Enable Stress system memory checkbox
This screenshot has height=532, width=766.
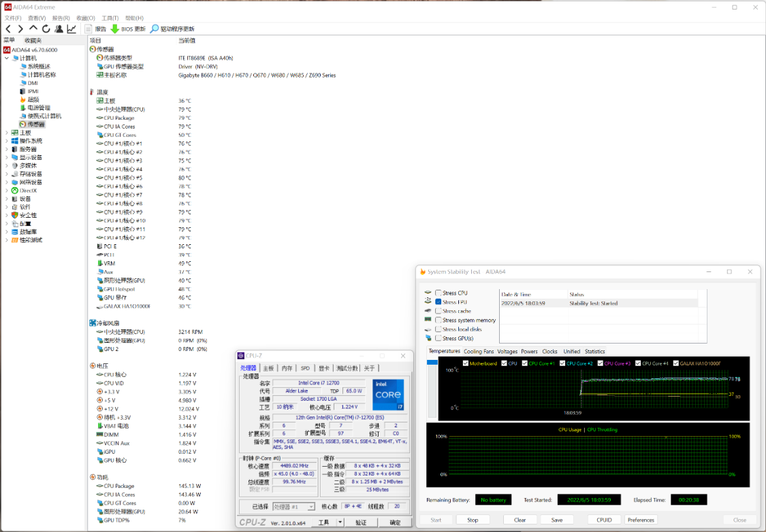click(438, 320)
